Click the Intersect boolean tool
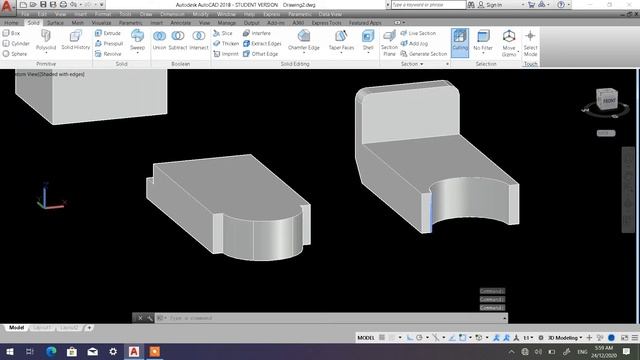This screenshot has height=360, width=640. (x=199, y=40)
